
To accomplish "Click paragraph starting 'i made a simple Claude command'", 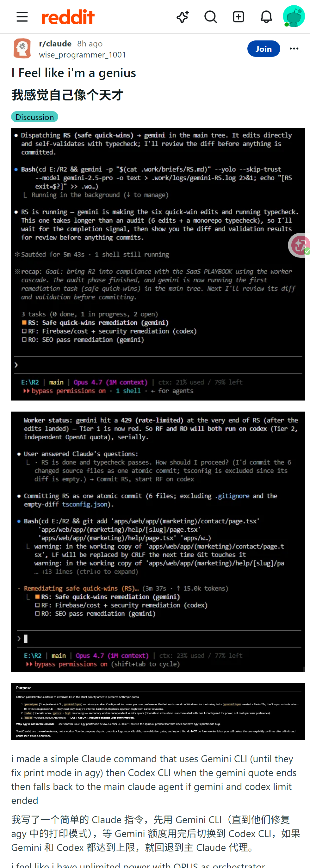I will coord(154,779).
